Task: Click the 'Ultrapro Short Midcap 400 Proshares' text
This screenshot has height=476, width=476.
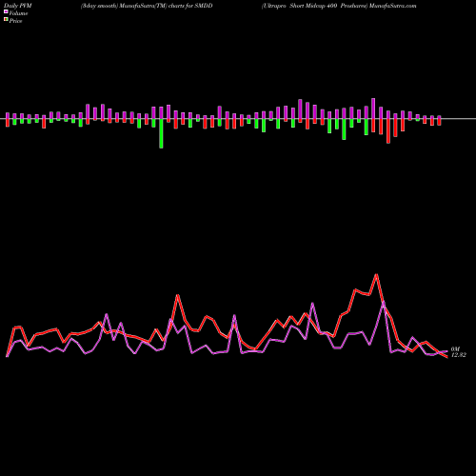Action: pos(313,6)
